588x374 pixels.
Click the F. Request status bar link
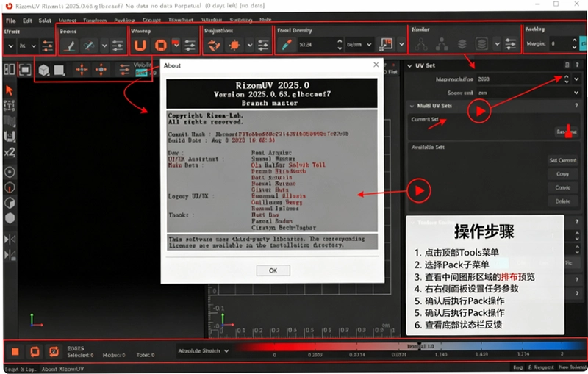[541, 367]
